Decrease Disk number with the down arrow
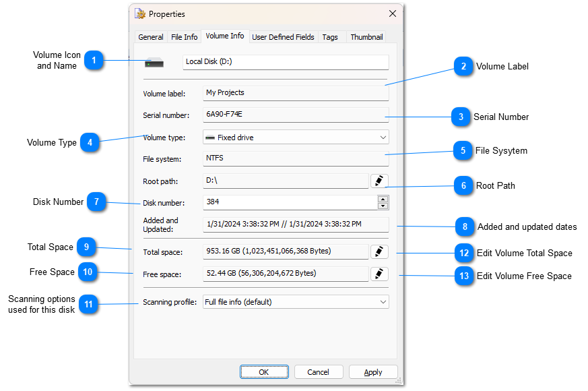This screenshot has height=391, width=588. pos(383,206)
